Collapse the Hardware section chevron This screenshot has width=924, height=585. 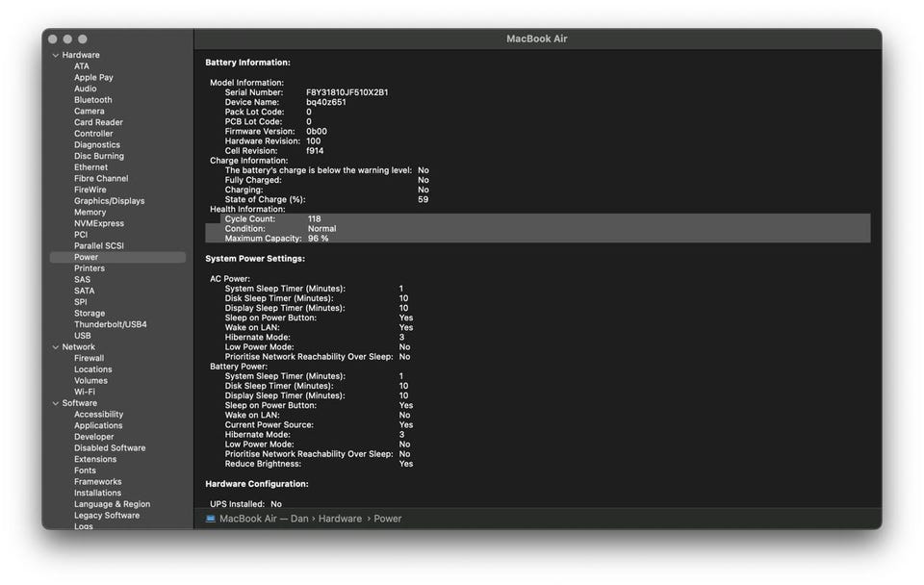click(56, 56)
